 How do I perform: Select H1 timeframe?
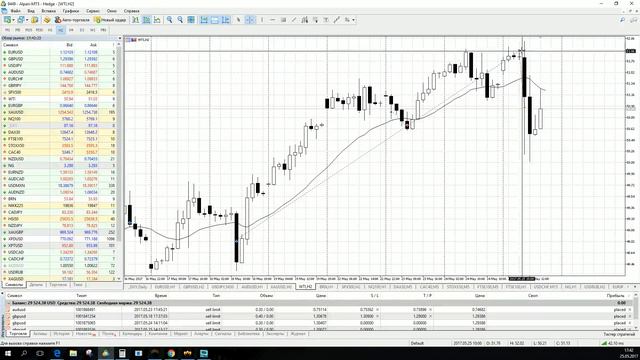click(50, 30)
